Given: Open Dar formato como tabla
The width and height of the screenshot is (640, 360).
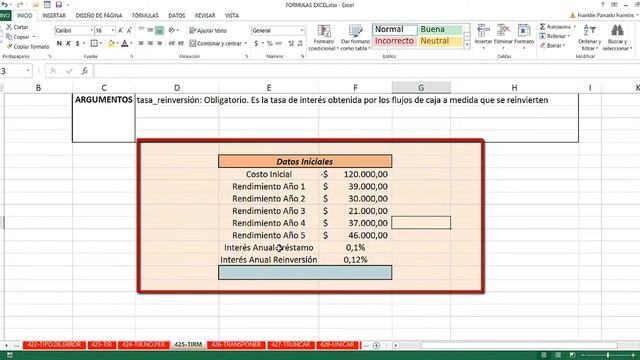Looking at the screenshot, I should pos(355,38).
